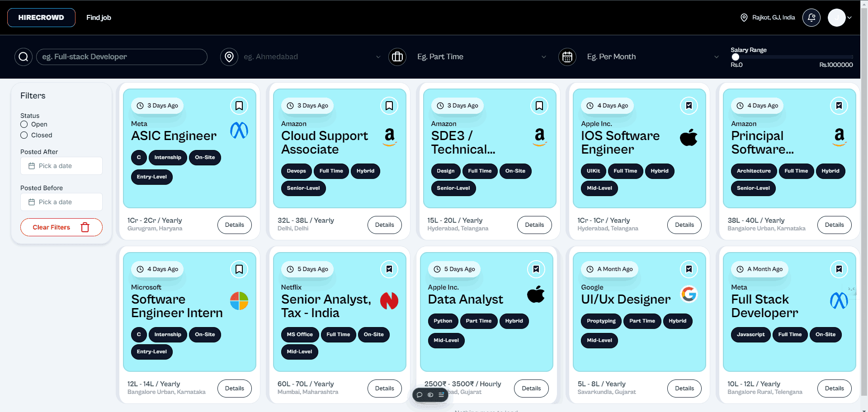868x412 pixels.
Task: Toggle bookmark on Senior Analyst, Tax card
Action: click(x=389, y=269)
